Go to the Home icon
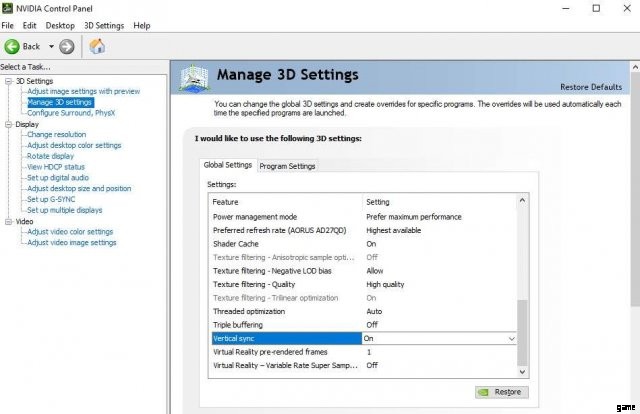The image size is (640, 414). (x=97, y=46)
